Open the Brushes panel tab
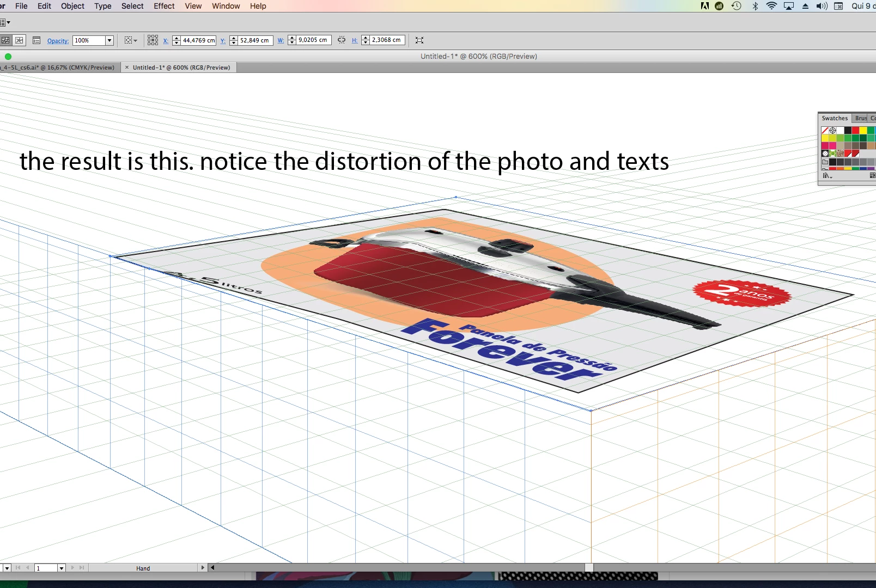This screenshot has height=588, width=876. pyautogui.click(x=860, y=118)
